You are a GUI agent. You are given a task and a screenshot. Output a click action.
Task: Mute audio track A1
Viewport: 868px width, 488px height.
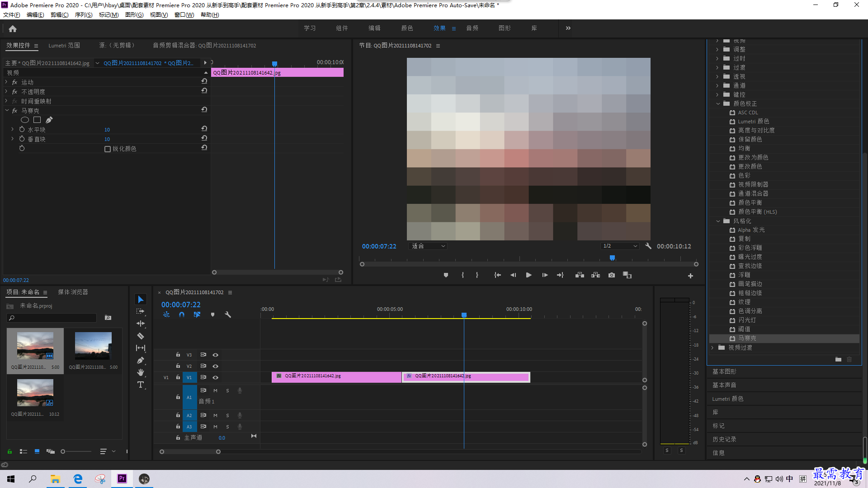tap(215, 390)
